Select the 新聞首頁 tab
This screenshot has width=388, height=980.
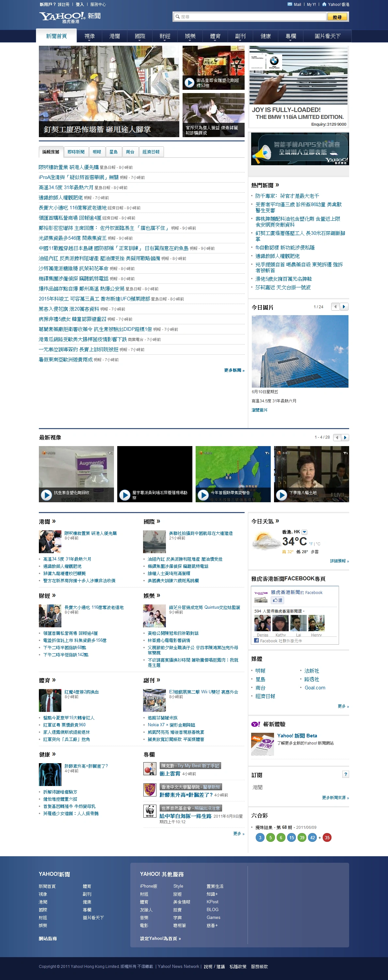56,36
